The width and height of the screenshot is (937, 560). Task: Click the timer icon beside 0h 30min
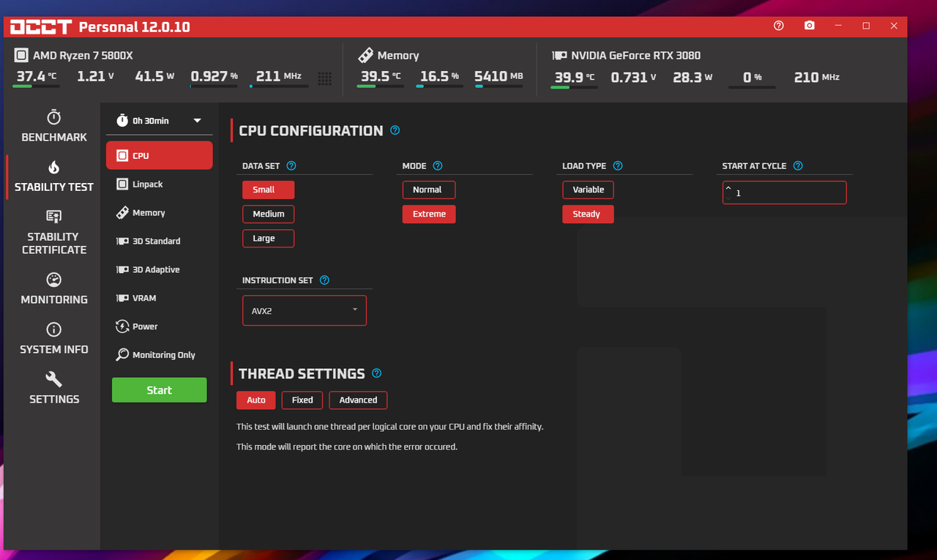tap(122, 121)
